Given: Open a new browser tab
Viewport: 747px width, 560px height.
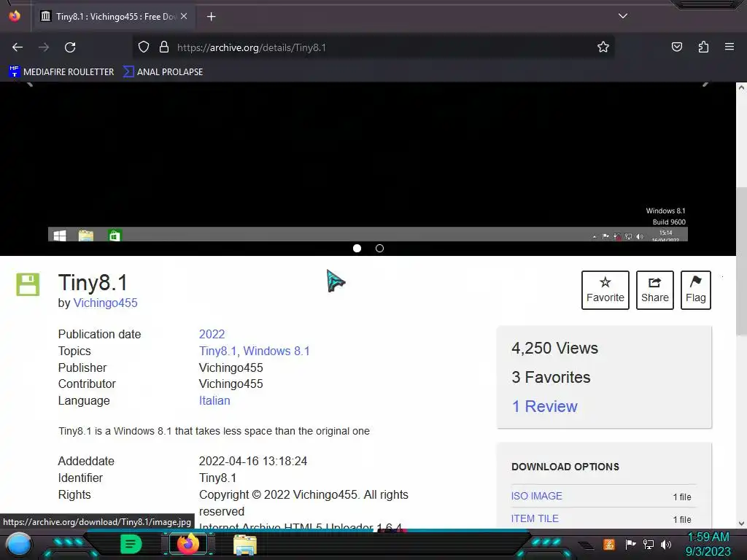Looking at the screenshot, I should tap(211, 17).
